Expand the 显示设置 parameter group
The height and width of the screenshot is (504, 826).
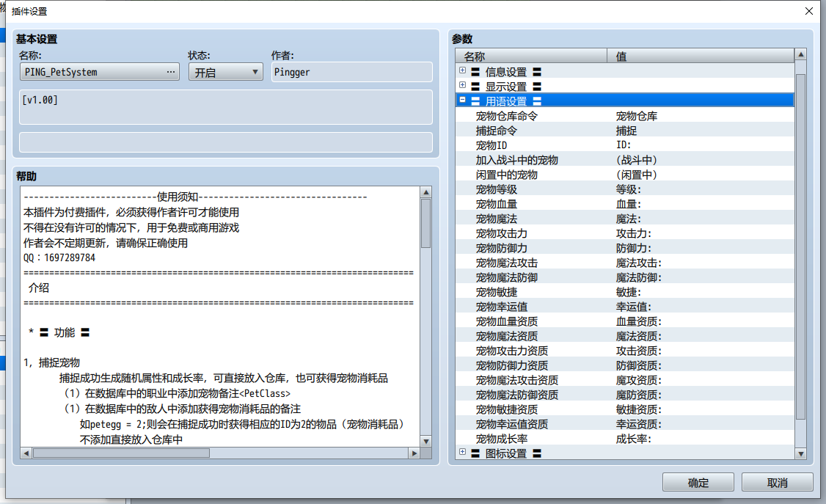coord(462,85)
